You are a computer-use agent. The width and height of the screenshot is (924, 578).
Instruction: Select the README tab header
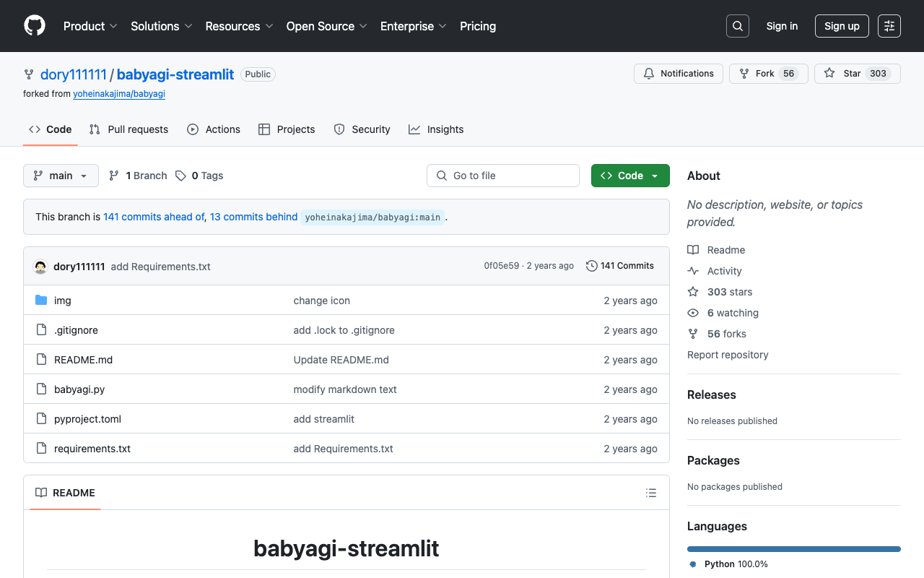[64, 493]
